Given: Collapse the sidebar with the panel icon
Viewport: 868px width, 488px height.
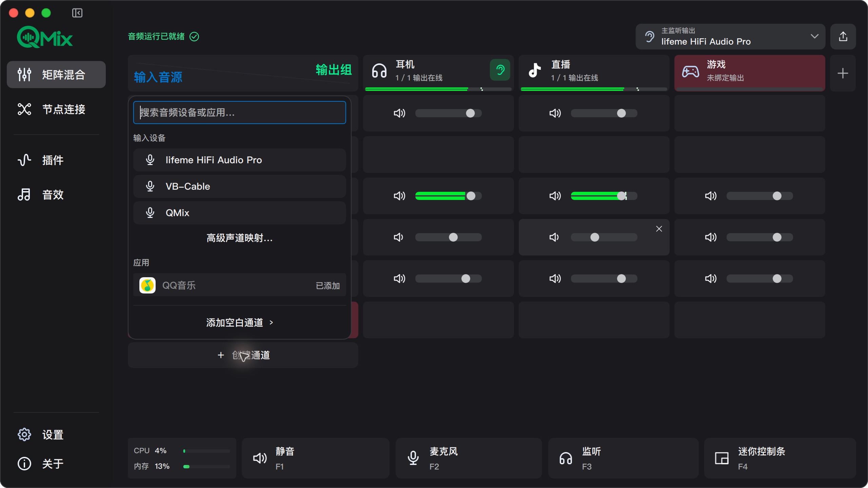Looking at the screenshot, I should click(77, 13).
